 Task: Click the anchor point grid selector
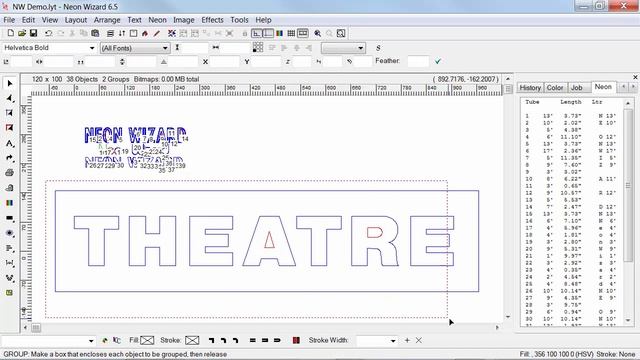pos(258,48)
